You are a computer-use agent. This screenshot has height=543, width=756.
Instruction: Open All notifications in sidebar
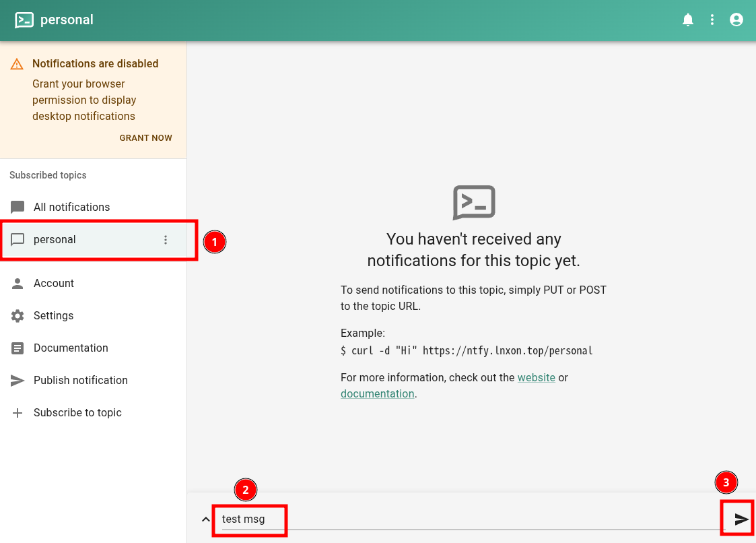tap(71, 207)
